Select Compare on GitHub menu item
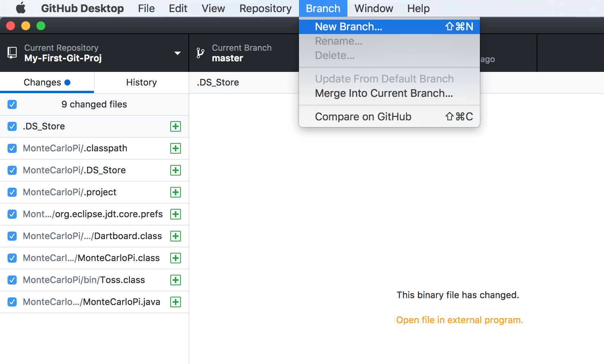604x364 pixels. (x=389, y=117)
